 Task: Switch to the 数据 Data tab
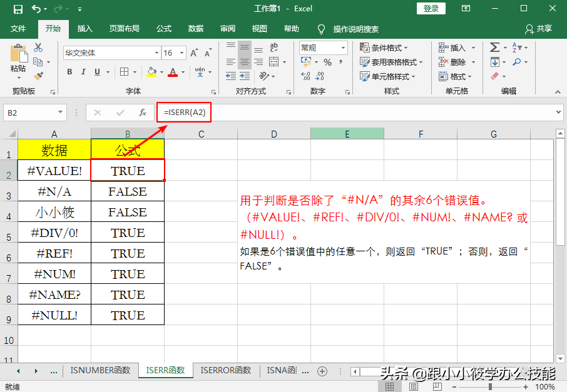(x=196, y=29)
